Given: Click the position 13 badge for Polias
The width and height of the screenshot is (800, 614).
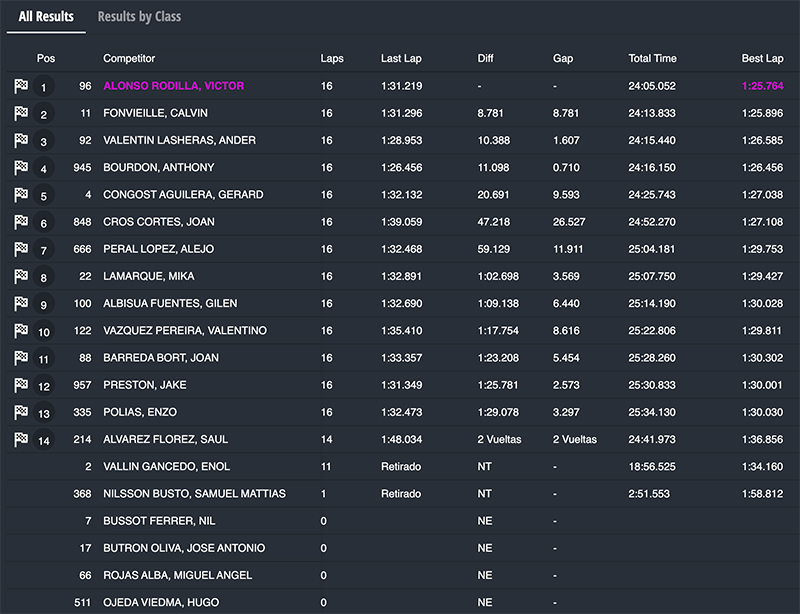Looking at the screenshot, I should point(43,412).
